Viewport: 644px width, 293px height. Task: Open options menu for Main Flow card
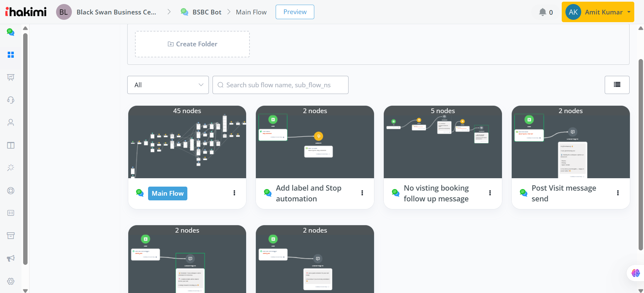point(234,193)
